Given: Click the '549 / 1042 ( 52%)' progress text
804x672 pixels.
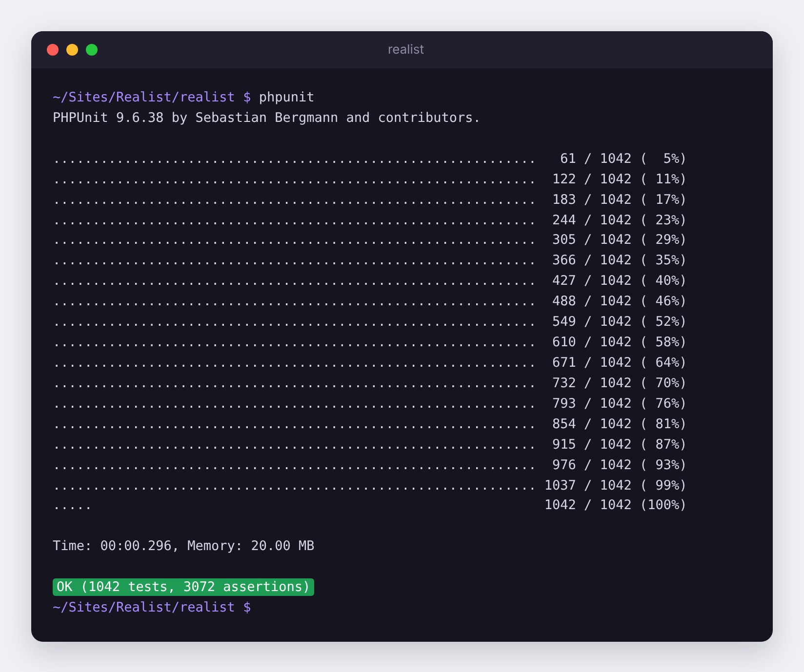Looking at the screenshot, I should coord(619,321).
